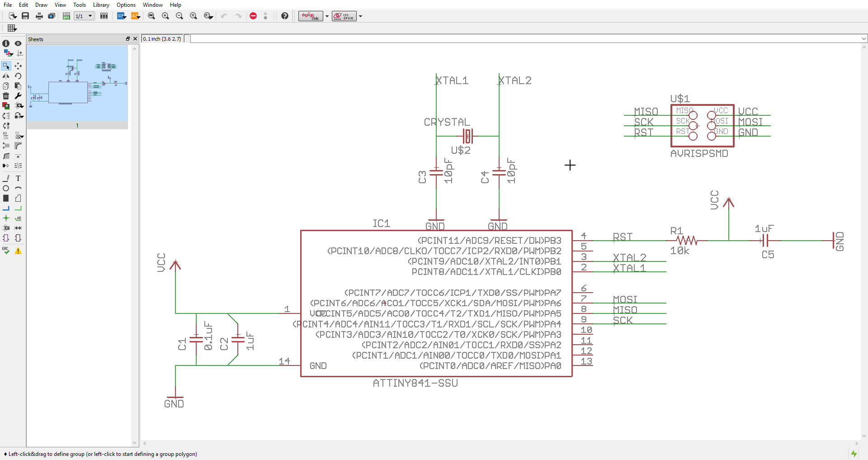
Task: Open the Library menu
Action: (101, 5)
